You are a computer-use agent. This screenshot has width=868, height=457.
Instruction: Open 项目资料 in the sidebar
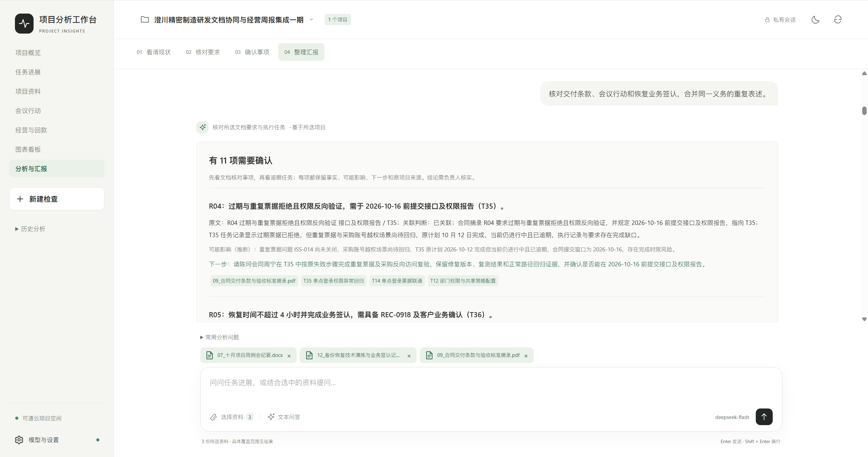click(57, 91)
